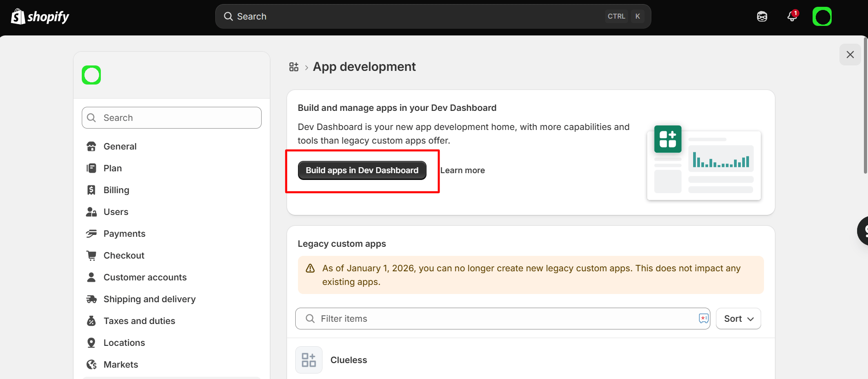Click the page vertical scrollbar

pyautogui.click(x=865, y=105)
